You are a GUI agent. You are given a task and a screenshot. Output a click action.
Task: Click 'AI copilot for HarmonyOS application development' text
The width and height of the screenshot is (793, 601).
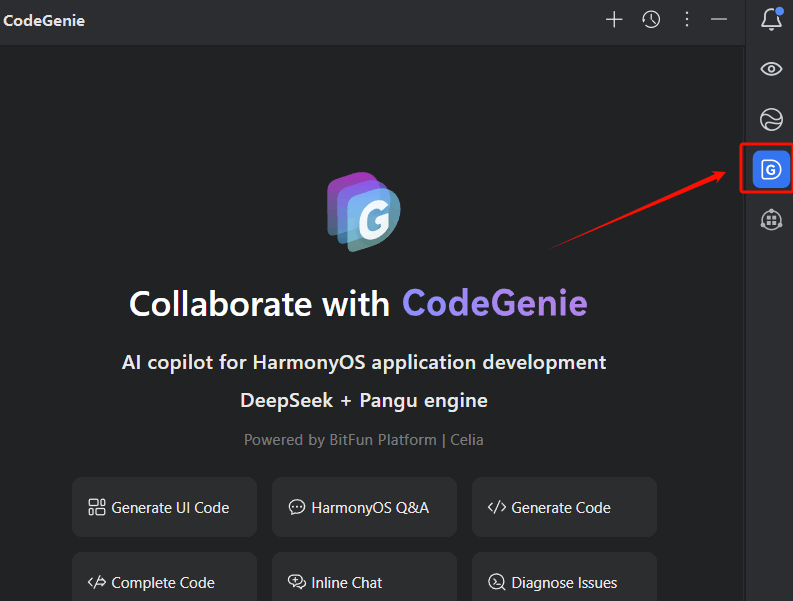click(364, 362)
